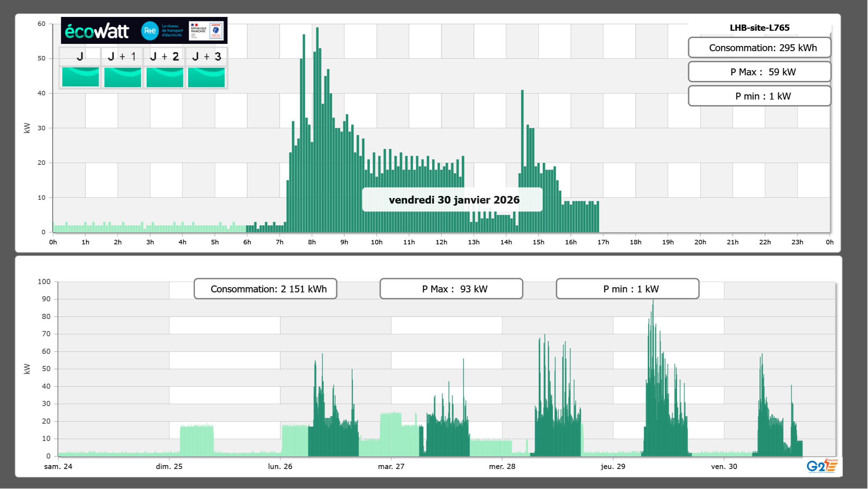This screenshot has width=868, height=489.
Task: Click the daily Consommation 295 kWh box
Action: (759, 48)
